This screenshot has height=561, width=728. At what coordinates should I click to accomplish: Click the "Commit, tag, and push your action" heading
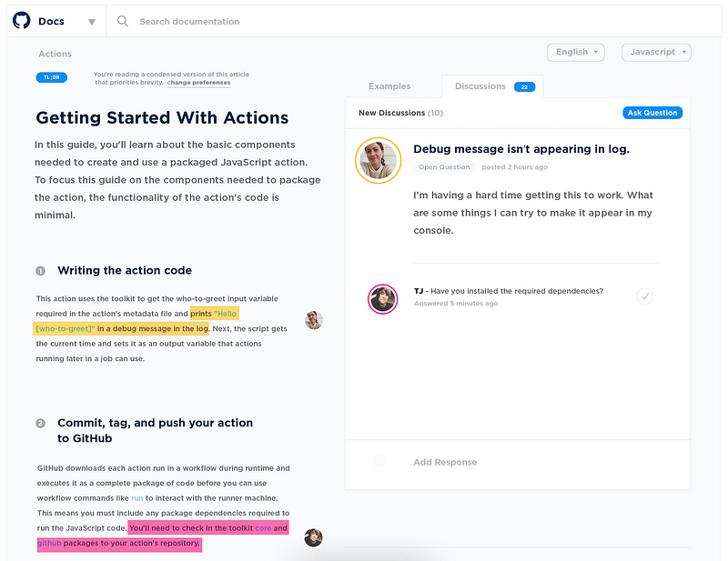click(155, 431)
